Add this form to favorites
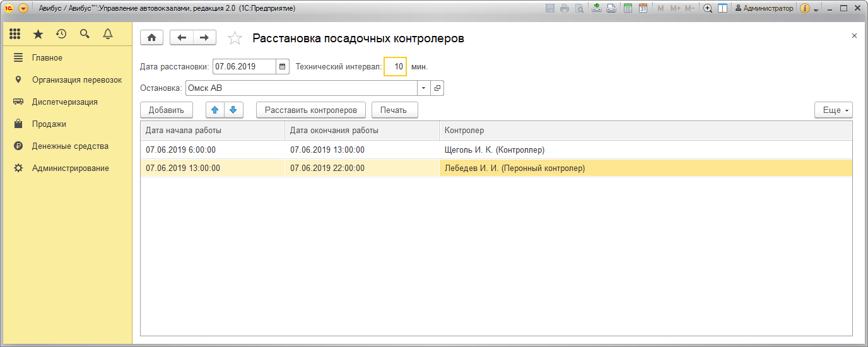Viewport: 868px width, 347px height. pos(235,38)
